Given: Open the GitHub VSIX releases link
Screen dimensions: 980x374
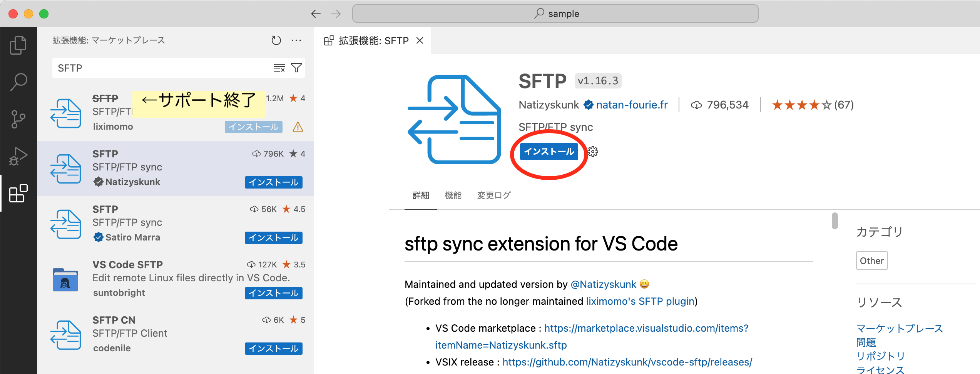Looking at the screenshot, I should pyautogui.click(x=627, y=362).
